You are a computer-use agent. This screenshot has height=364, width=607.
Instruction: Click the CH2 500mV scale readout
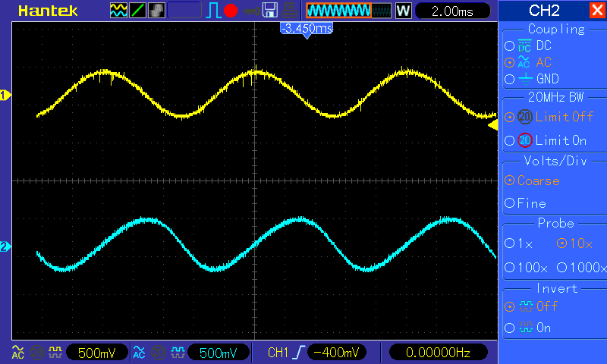tap(218, 353)
